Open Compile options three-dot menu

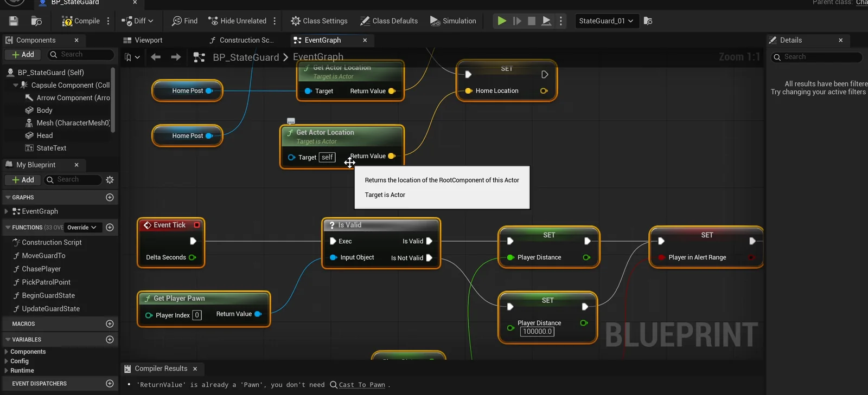[x=108, y=21]
